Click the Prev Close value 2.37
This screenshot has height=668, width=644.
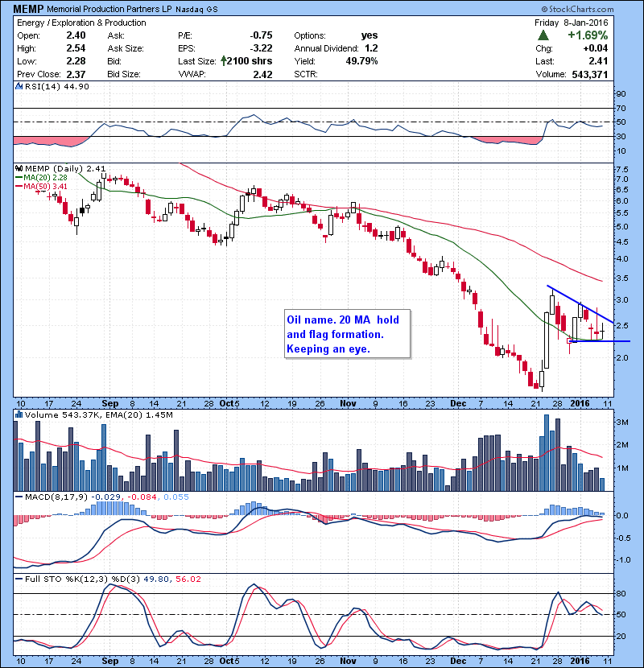(76, 74)
